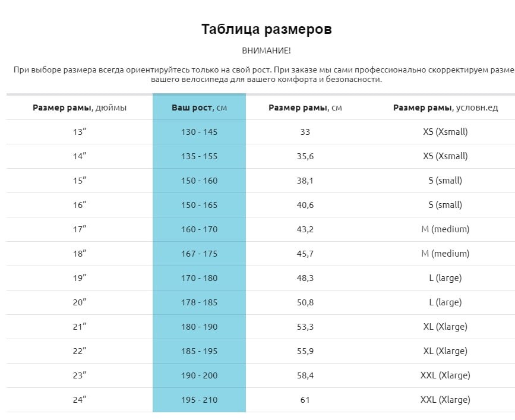The image size is (515, 420).
Task: Select the 22″ frame size cell
Action: point(80,351)
